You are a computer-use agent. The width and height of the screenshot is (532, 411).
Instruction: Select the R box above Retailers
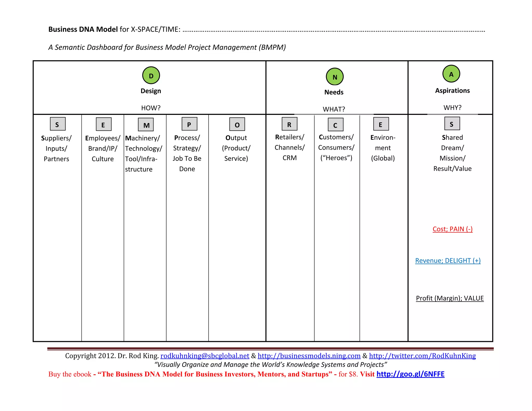coord(290,124)
